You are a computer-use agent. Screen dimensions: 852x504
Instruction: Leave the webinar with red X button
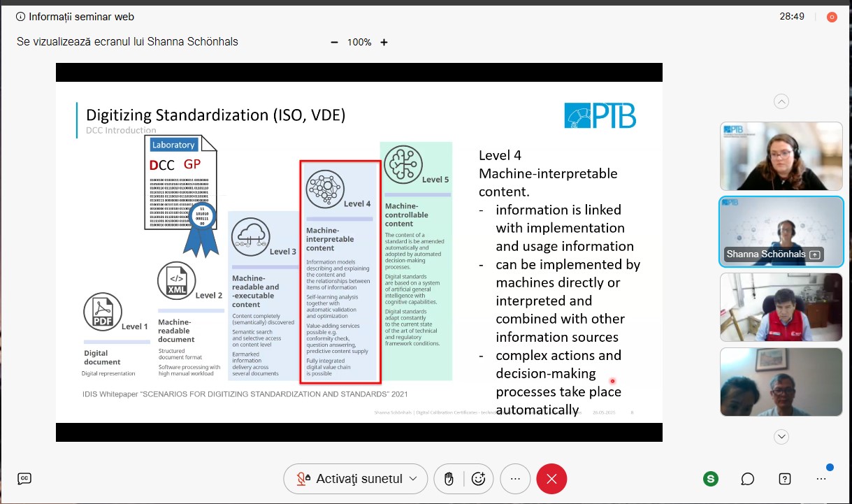(551, 479)
